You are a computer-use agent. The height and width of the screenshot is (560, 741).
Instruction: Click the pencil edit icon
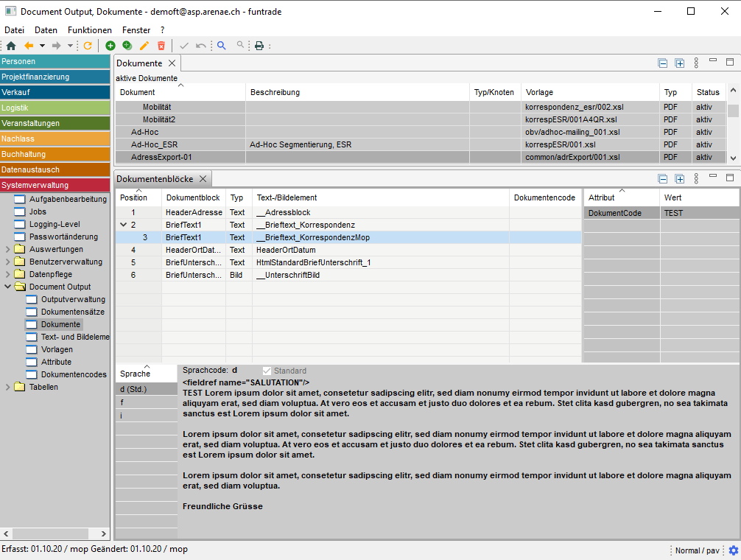(x=144, y=46)
